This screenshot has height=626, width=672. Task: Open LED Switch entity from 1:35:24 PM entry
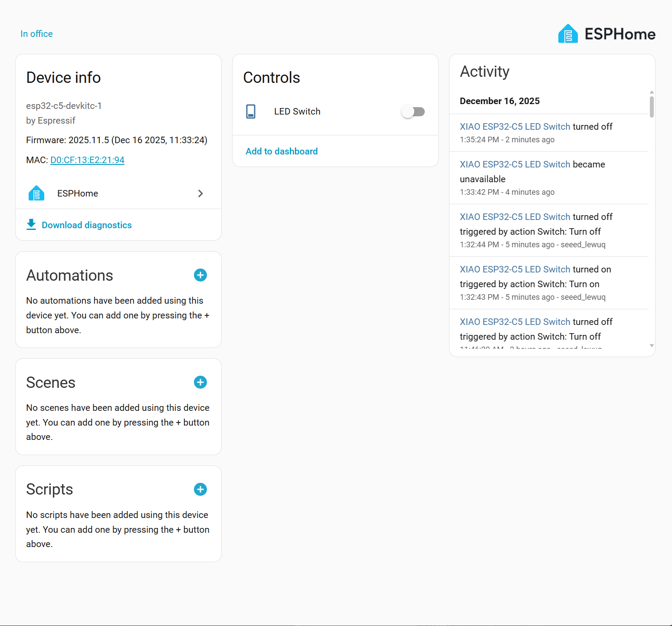[x=515, y=127]
